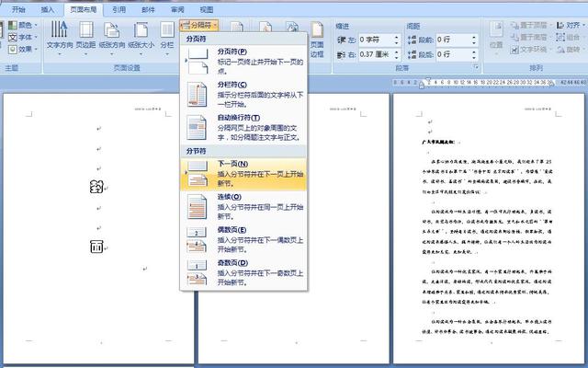
Task: Increase spacing before (段前) with the stepper
Action: [474, 37]
